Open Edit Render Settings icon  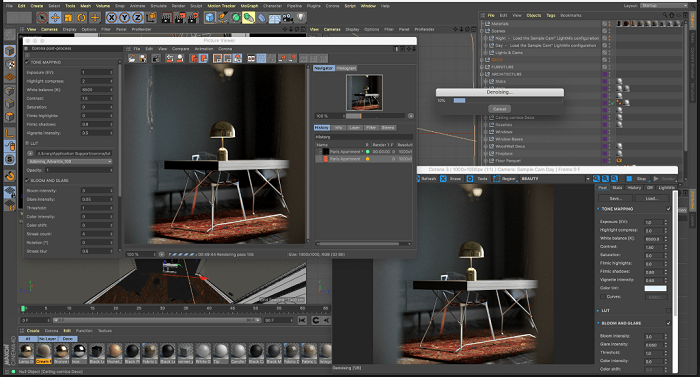click(193, 17)
